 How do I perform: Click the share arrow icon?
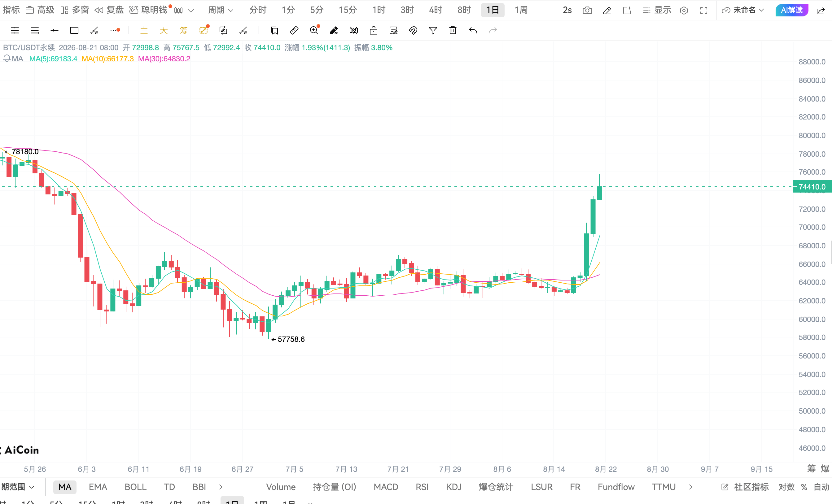821,11
